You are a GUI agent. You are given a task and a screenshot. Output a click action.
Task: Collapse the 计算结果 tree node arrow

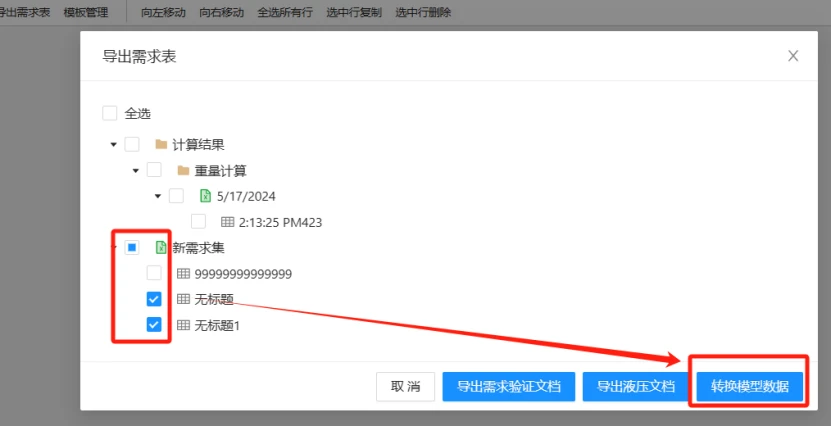113,145
